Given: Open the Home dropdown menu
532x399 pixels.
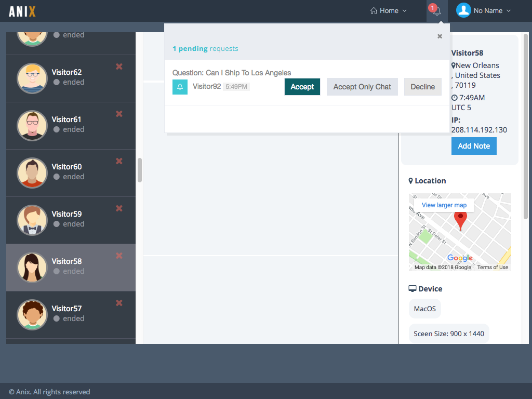Looking at the screenshot, I should click(x=388, y=11).
